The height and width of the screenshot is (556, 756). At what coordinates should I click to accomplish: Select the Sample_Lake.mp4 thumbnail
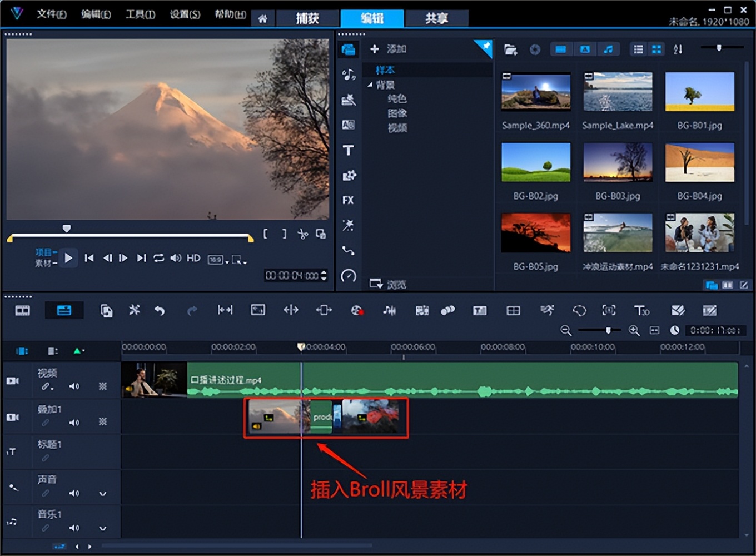pyautogui.click(x=618, y=92)
